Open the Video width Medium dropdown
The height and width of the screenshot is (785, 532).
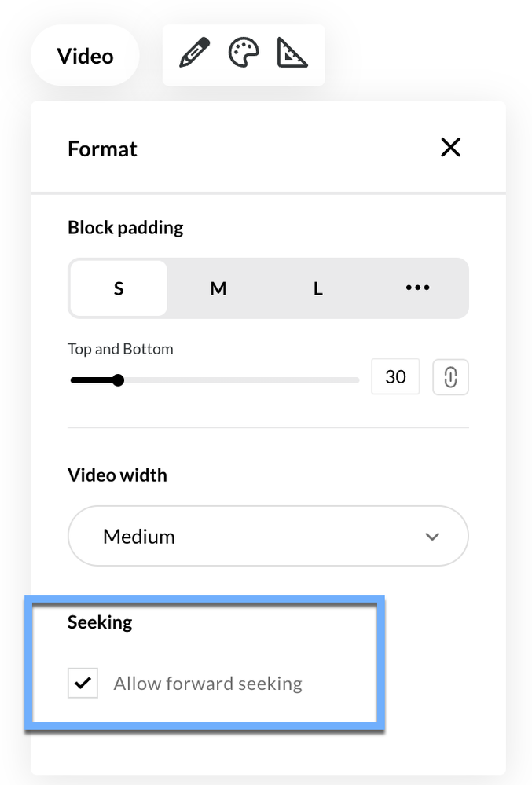point(267,537)
